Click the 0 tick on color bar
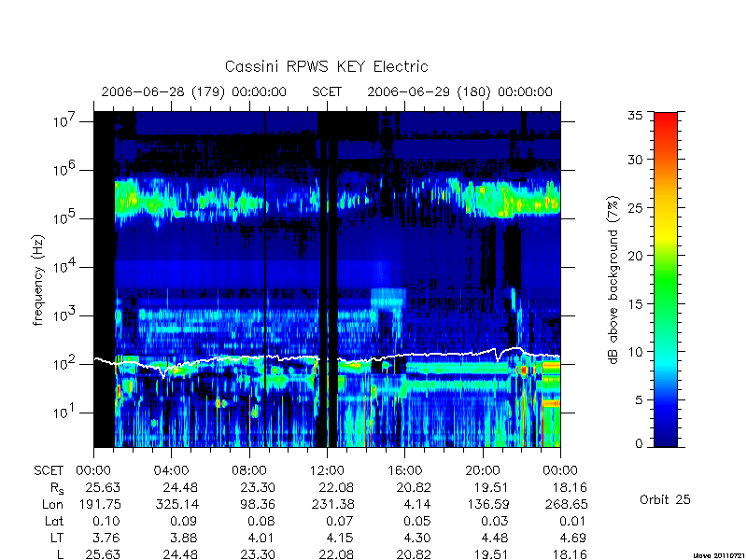The image size is (747, 560). (x=639, y=444)
